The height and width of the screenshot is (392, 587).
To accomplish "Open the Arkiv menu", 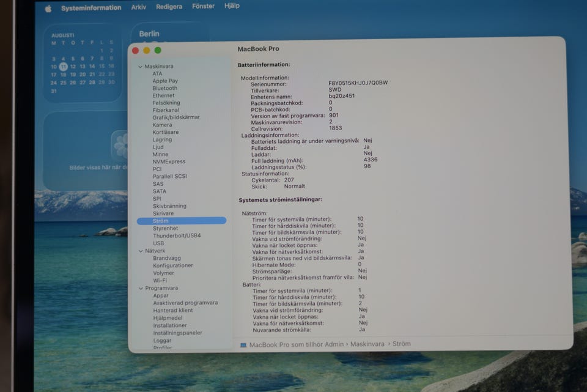I will (x=139, y=7).
